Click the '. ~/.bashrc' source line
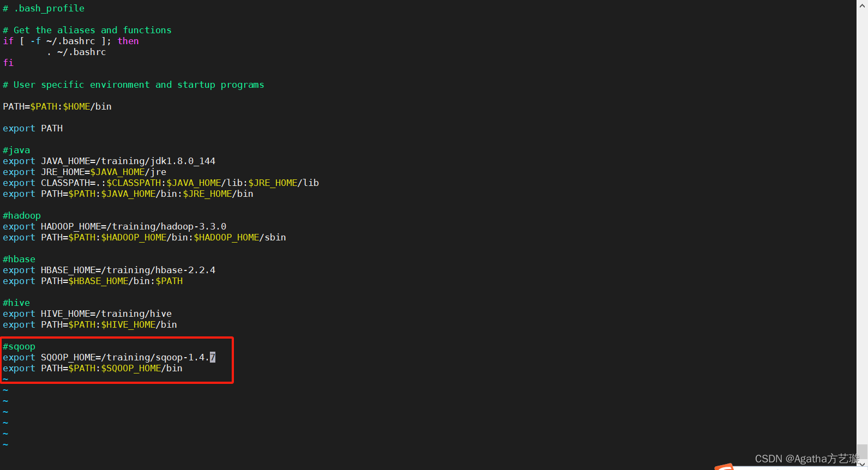Screen dimensions: 868x470 point(76,52)
